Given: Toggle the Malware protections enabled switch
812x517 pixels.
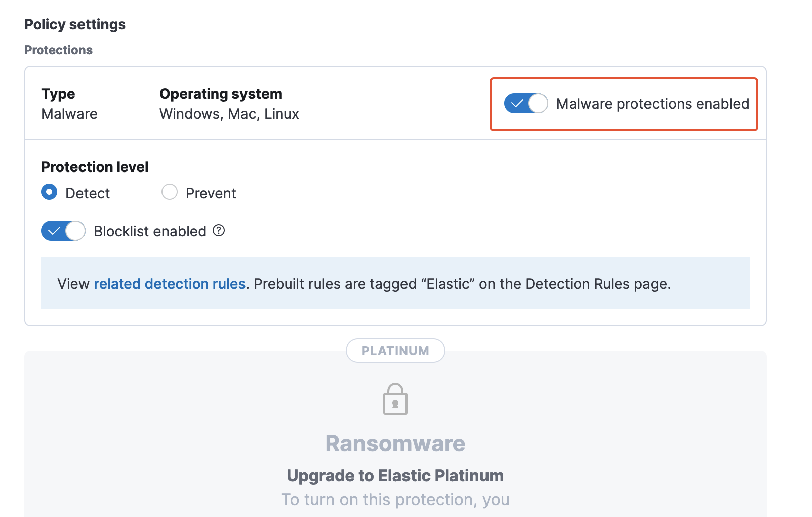Looking at the screenshot, I should (526, 104).
